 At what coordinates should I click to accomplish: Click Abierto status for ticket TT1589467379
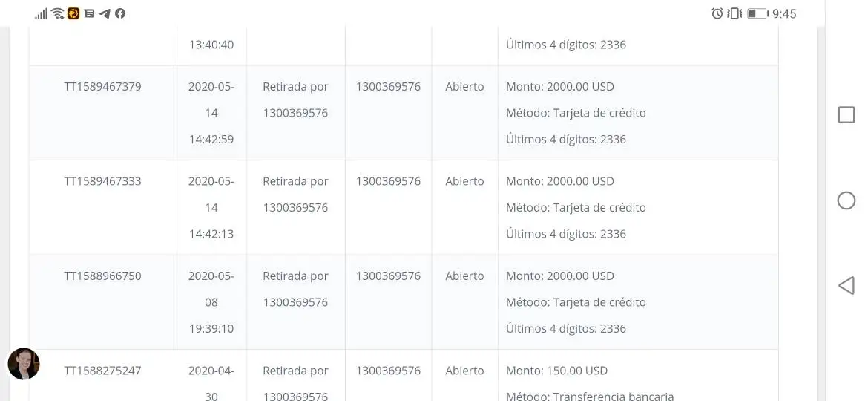tap(464, 87)
